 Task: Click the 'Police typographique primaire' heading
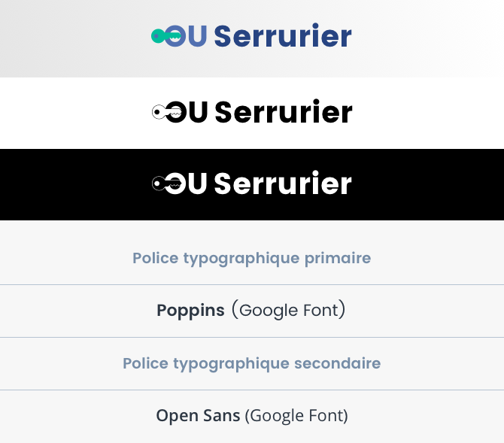[252, 259]
